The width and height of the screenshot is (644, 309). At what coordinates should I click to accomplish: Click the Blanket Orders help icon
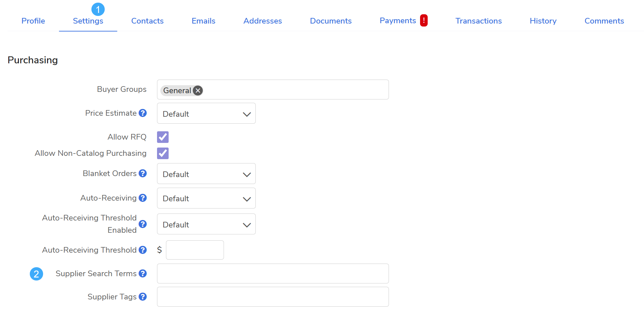pyautogui.click(x=143, y=173)
